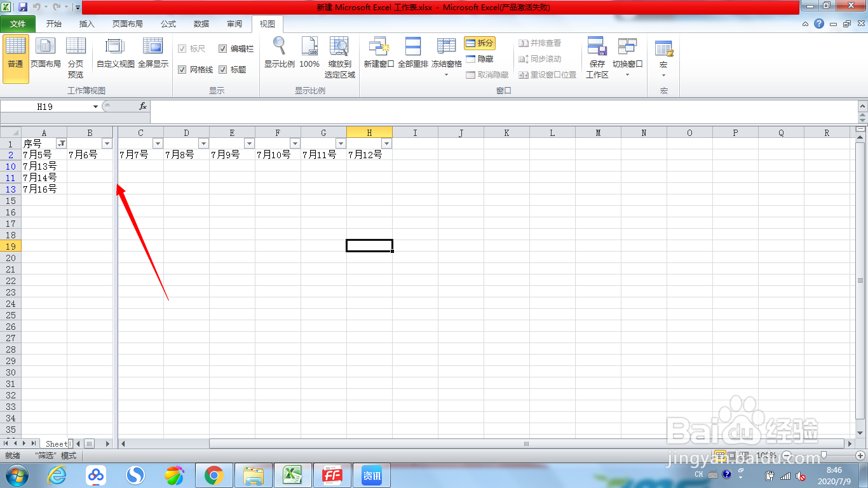The image size is (868, 488).
Task: Toggle the Split (拆分) button
Action: pyautogui.click(x=480, y=43)
